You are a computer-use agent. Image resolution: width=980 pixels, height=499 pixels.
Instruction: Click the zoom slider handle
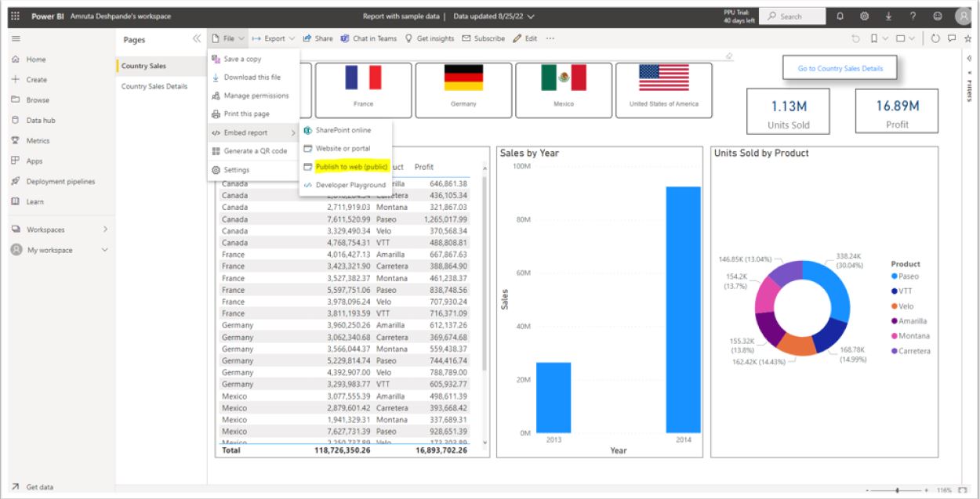(897, 490)
